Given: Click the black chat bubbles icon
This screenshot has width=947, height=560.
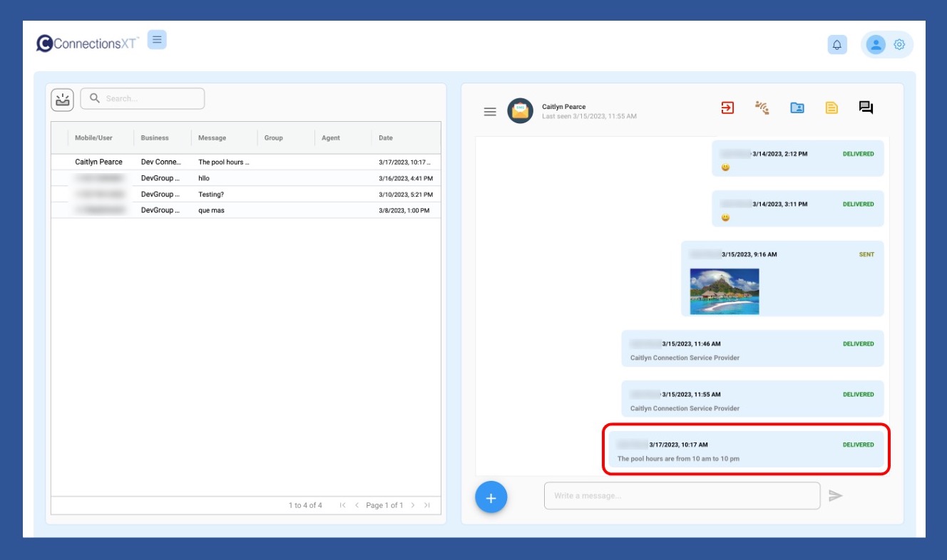Looking at the screenshot, I should (x=866, y=108).
